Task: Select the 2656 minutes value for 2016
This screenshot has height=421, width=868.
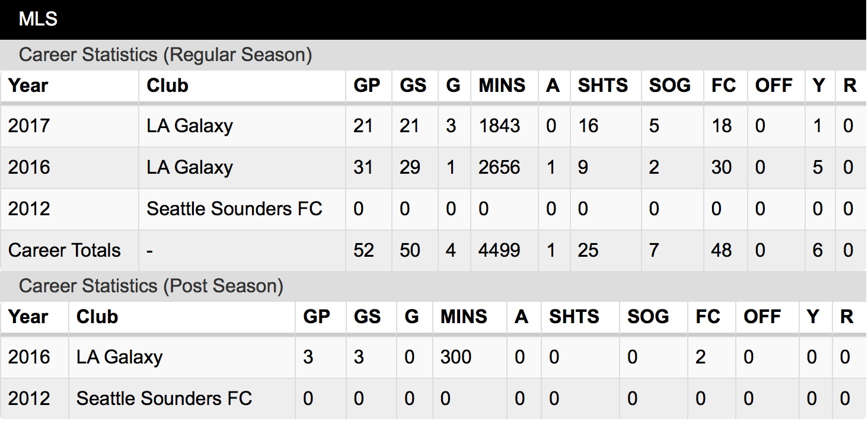Action: (499, 167)
